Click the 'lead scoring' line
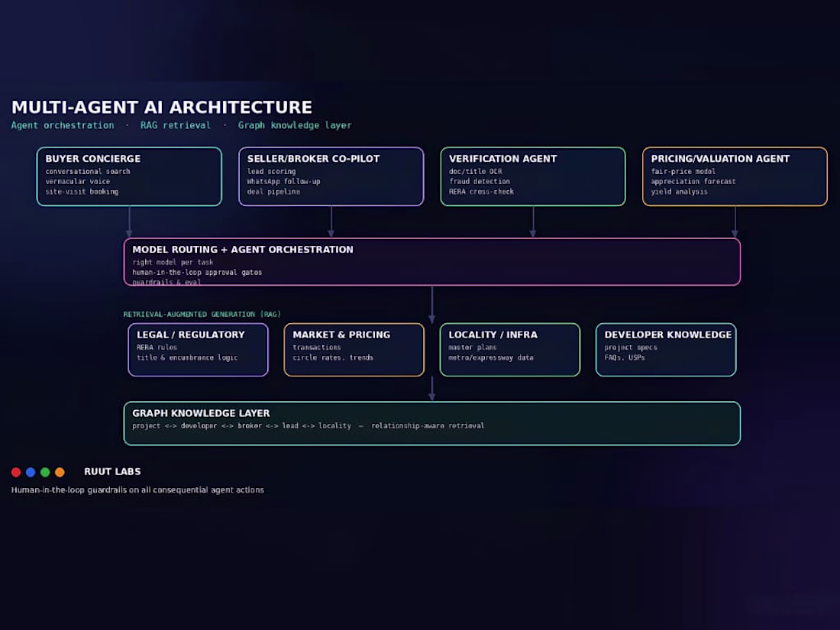Image resolution: width=840 pixels, height=630 pixels. 272,171
